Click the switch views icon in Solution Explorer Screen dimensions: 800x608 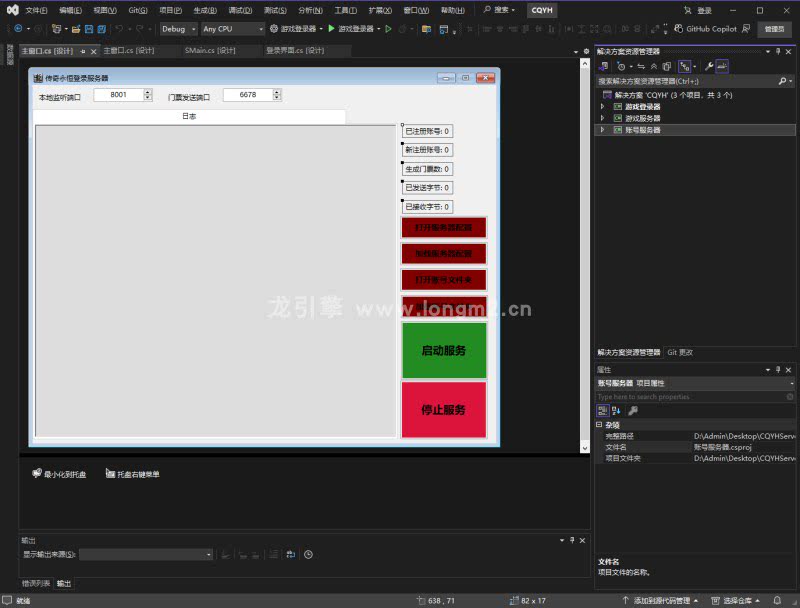coord(604,66)
